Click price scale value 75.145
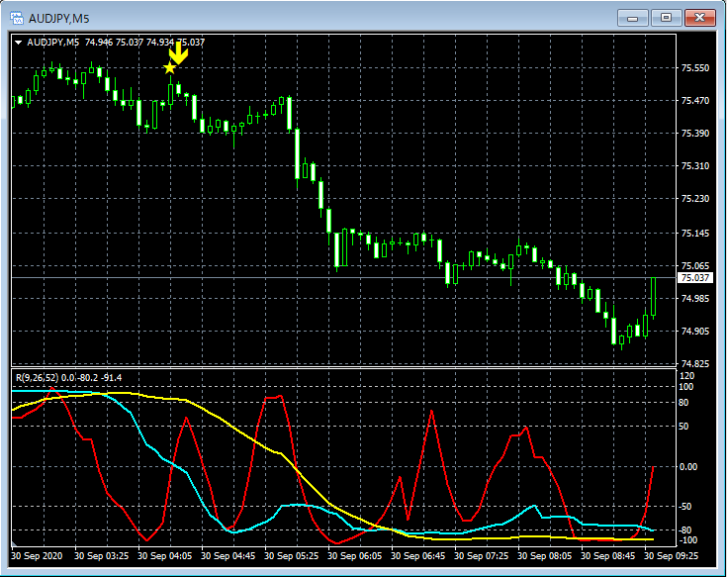Viewport: 728px width, 577px height. pyautogui.click(x=695, y=234)
